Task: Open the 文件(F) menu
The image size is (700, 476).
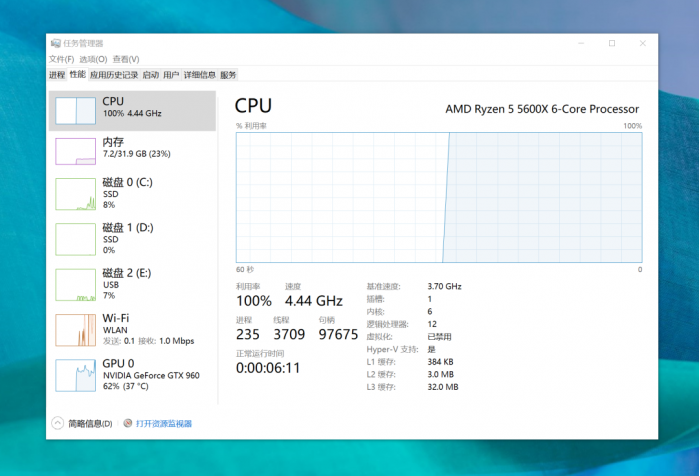Action: click(61, 59)
